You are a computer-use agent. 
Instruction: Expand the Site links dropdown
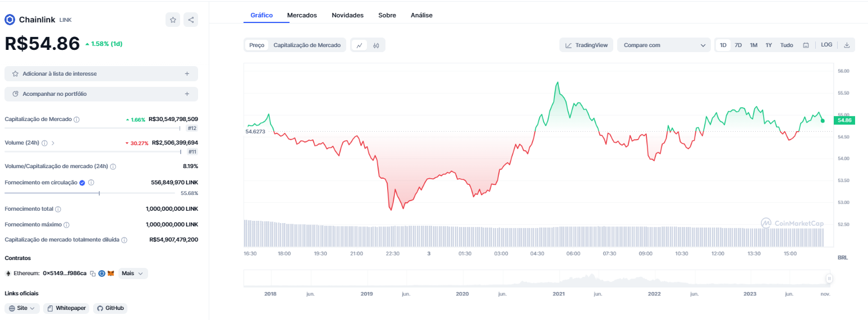pos(22,308)
